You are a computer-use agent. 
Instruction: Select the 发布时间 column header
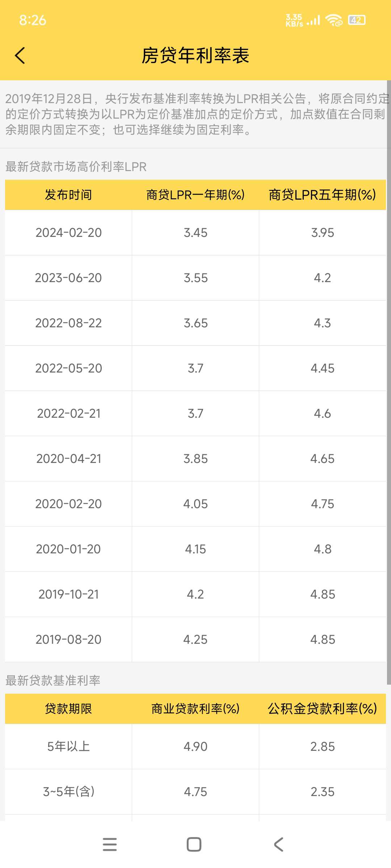pos(68,195)
